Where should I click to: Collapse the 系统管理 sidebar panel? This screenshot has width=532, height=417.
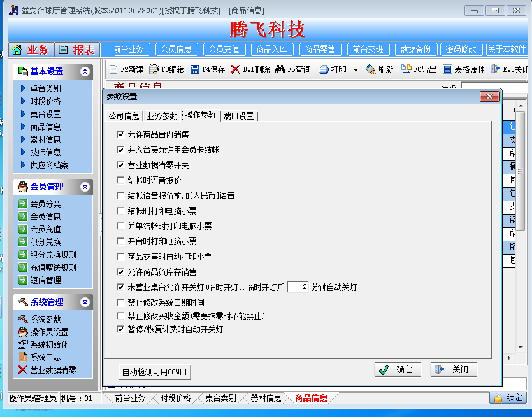coord(85,302)
